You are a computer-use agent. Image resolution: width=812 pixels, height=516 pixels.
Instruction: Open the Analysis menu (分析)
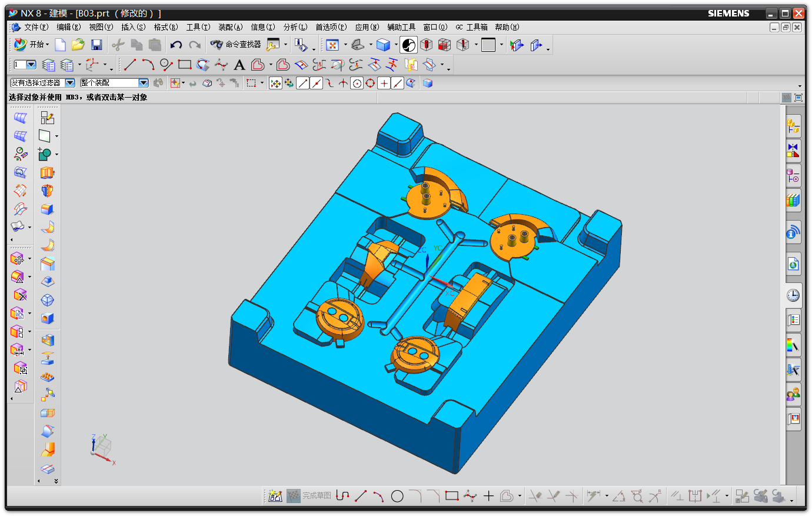coord(295,27)
